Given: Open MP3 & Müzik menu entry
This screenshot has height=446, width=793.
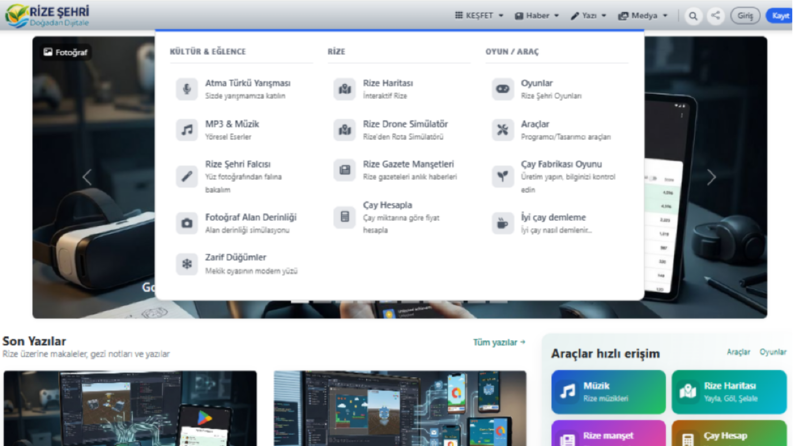Looking at the screenshot, I should pyautogui.click(x=241, y=130).
